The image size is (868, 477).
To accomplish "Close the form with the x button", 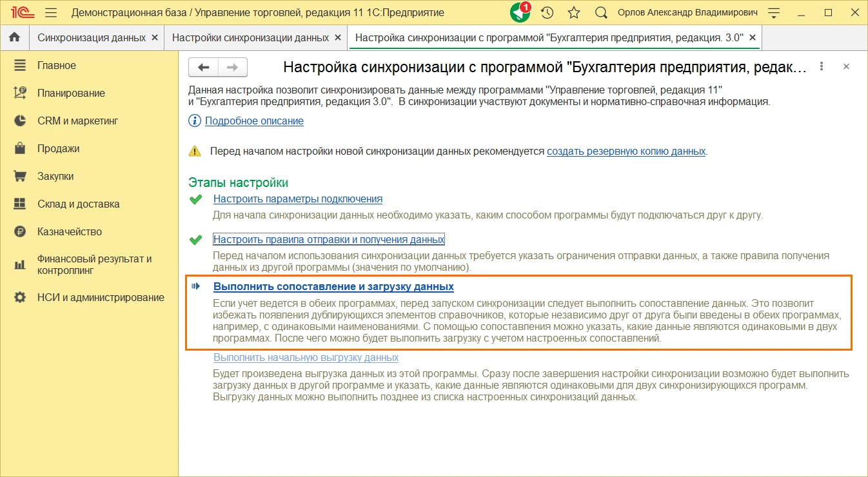I will [847, 66].
